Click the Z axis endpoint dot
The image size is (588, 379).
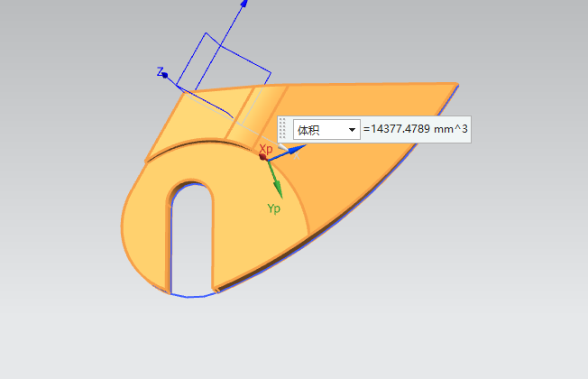pyautogui.click(x=165, y=75)
